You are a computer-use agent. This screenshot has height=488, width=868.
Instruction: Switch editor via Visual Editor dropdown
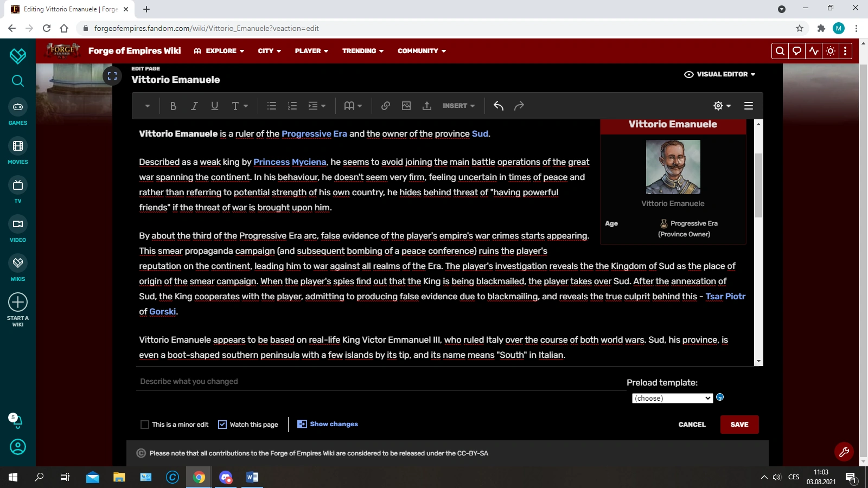pyautogui.click(x=720, y=74)
